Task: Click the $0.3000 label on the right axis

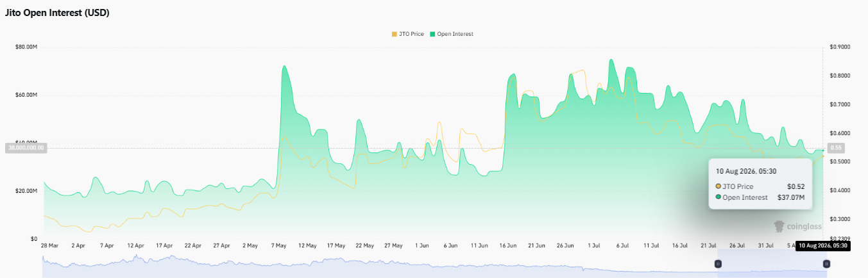Action: coord(839,219)
